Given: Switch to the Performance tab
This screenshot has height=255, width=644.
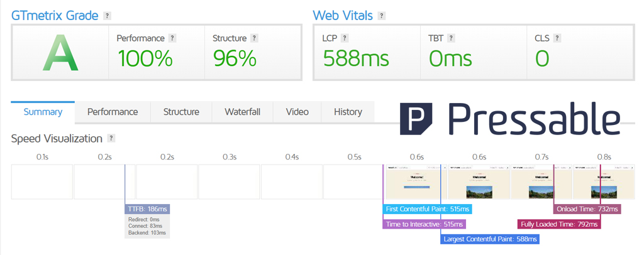Looking at the screenshot, I should (x=113, y=112).
